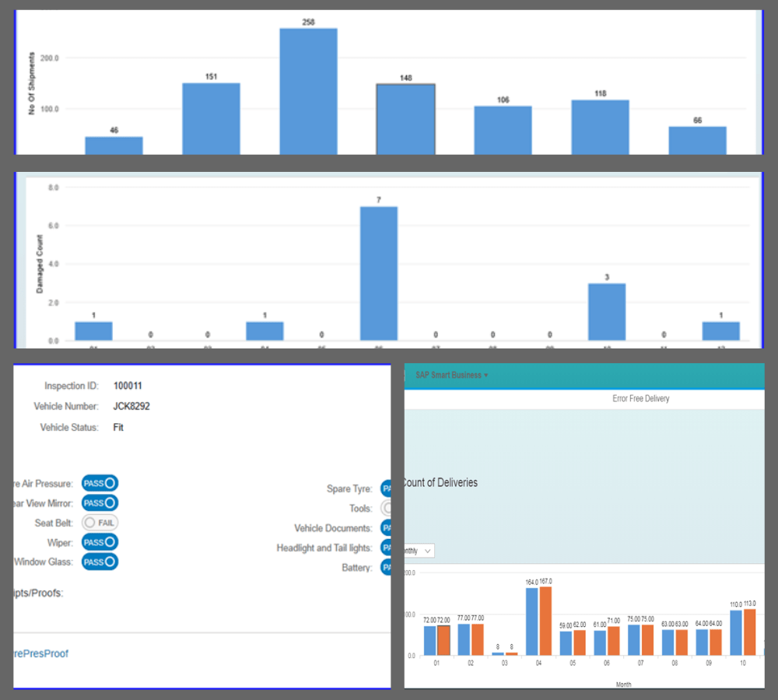
Task: Toggle the Tools inspection switch
Action: 386,509
